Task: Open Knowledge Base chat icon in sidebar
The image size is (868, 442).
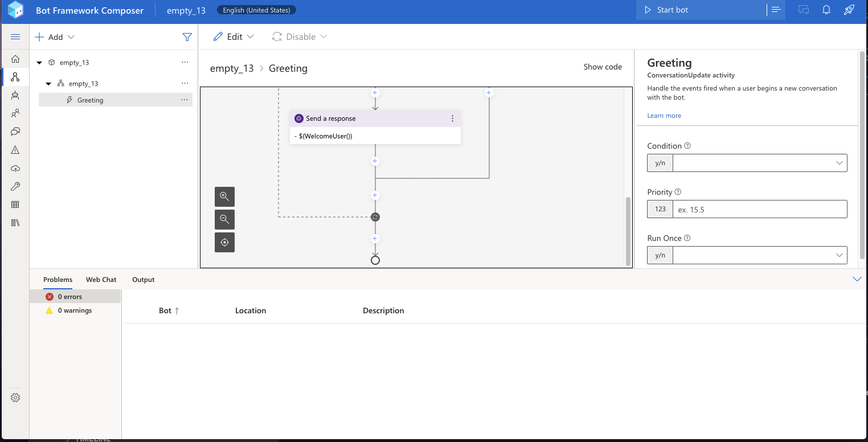Action: click(x=15, y=132)
